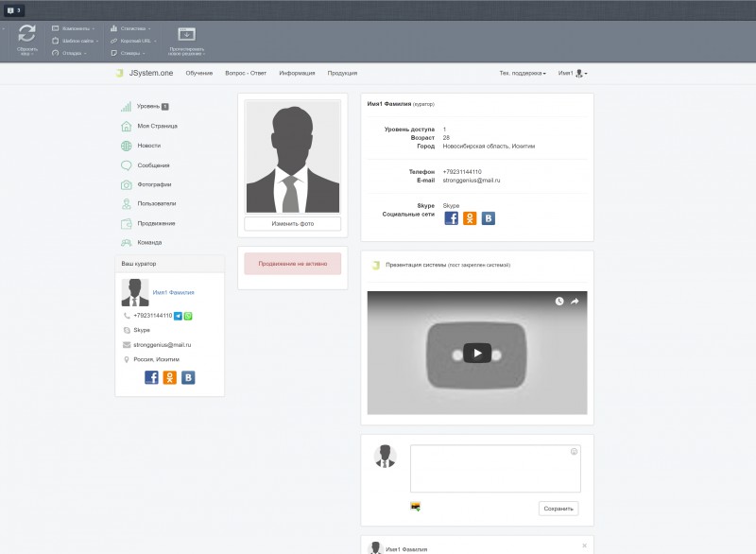
Task: Click the Продвижение не активно banner
Action: 293,264
